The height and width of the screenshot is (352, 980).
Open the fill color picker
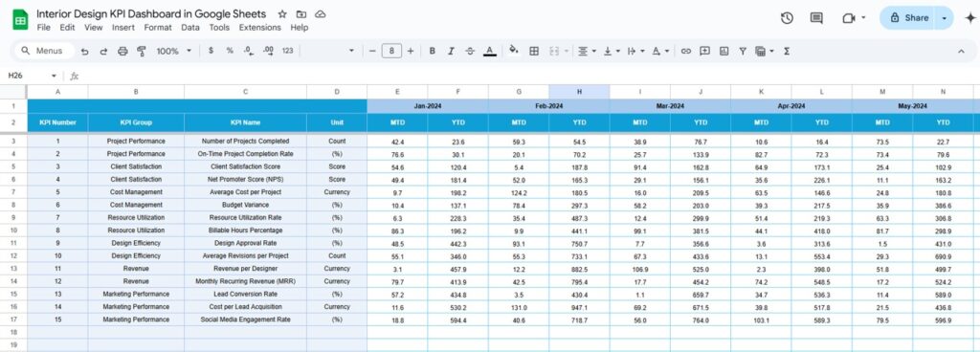(x=514, y=51)
